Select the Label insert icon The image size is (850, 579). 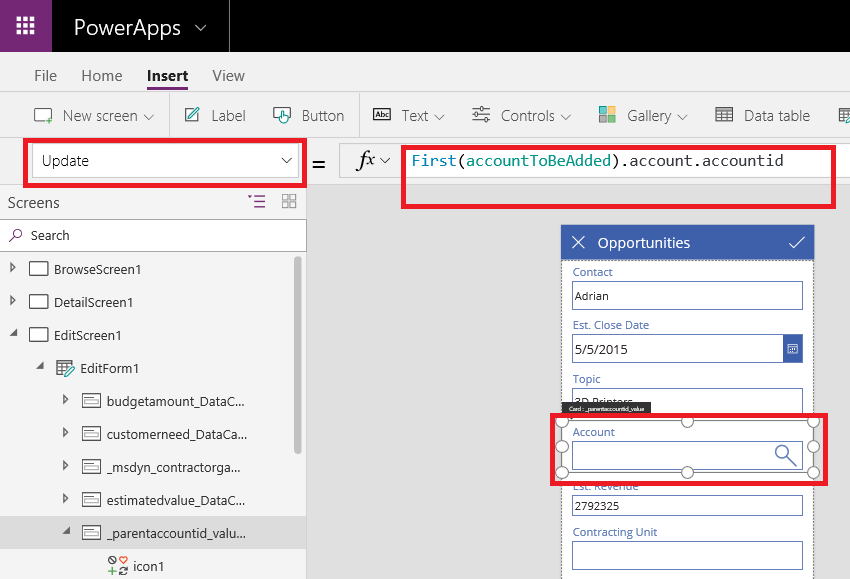tap(194, 115)
